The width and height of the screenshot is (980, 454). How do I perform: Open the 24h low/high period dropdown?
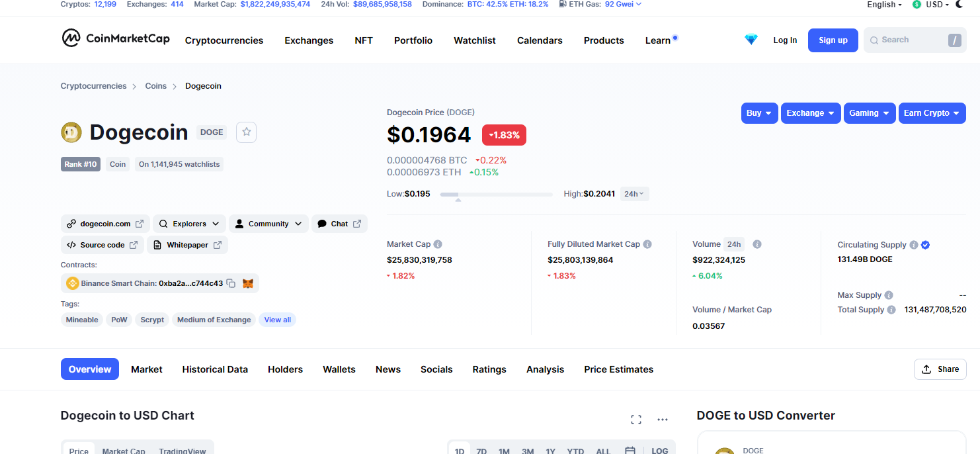coord(635,194)
